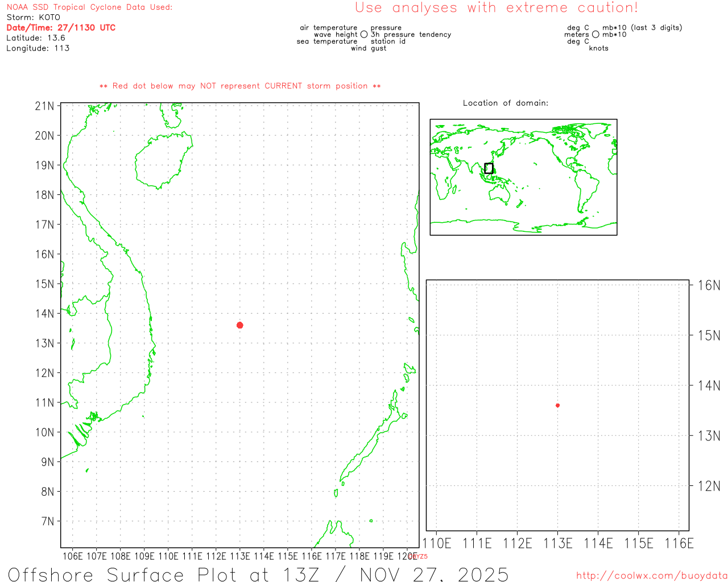Click the Latitude: 13.6 text
The height and width of the screenshot is (582, 728).
[36, 38]
